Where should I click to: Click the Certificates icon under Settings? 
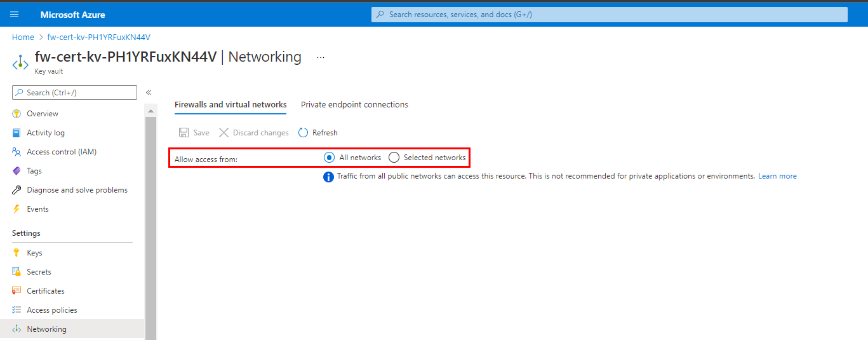pyautogui.click(x=17, y=291)
